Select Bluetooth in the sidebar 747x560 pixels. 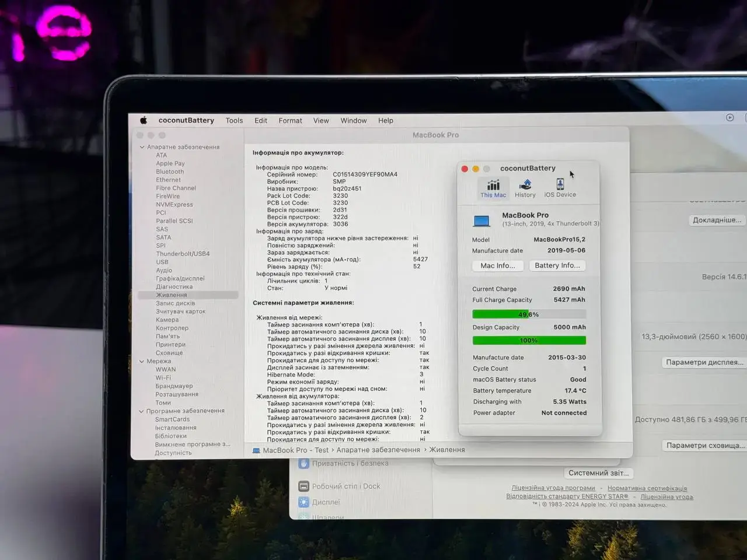tap(170, 171)
